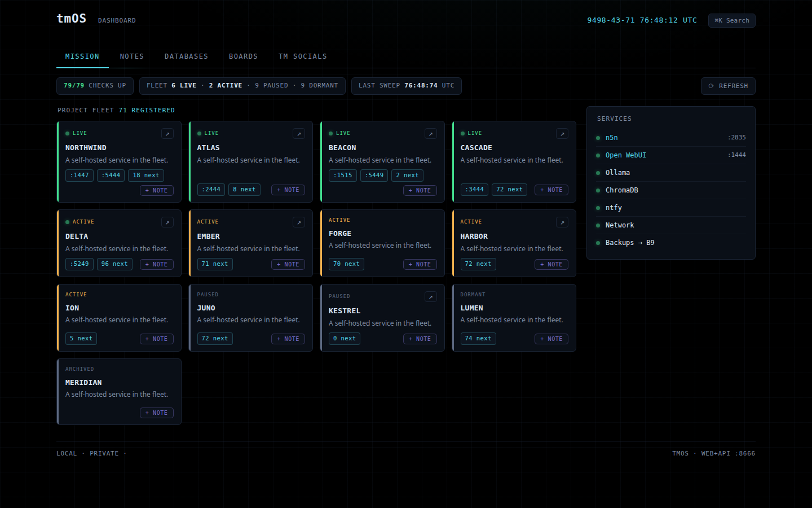
Task: Open DELTA external link arrow icon
Action: [167, 222]
